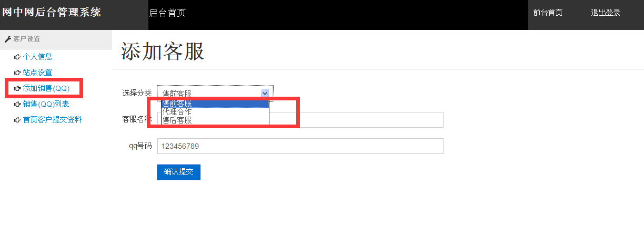Screen dimensions: 644x247
Task: Click the hand icon before 添加销售(QQ)
Action: pos(17,88)
